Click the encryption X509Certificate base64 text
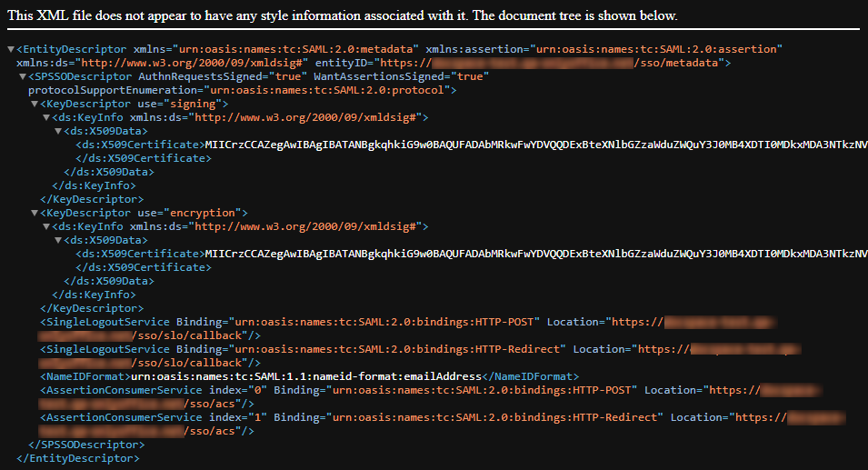 536,254
